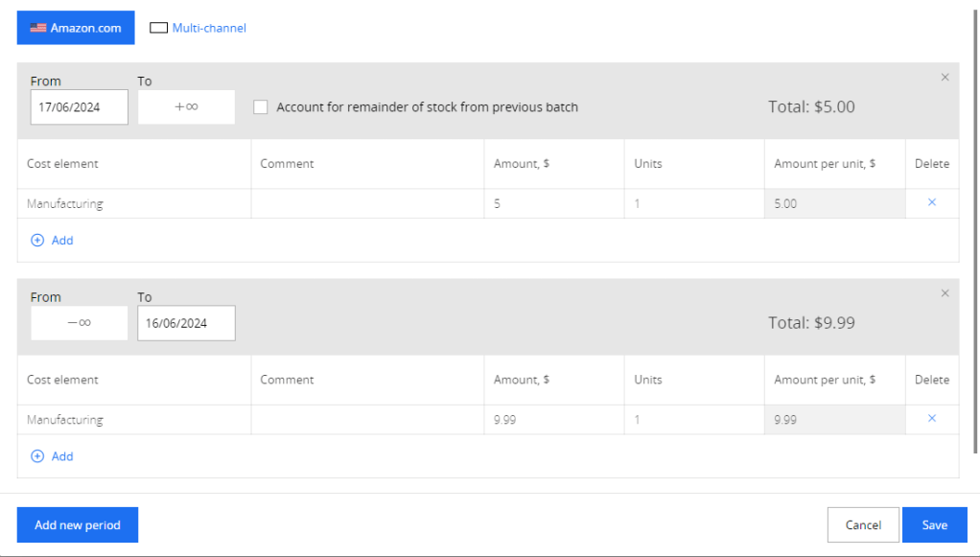
Task: Close the period ending 16/06/2024
Action: [945, 293]
